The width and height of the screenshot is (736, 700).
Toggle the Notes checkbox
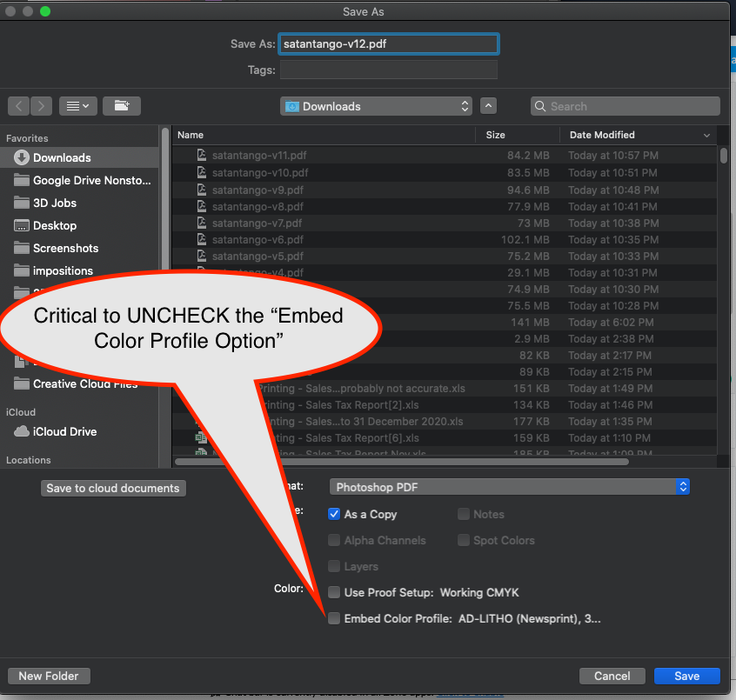464,514
